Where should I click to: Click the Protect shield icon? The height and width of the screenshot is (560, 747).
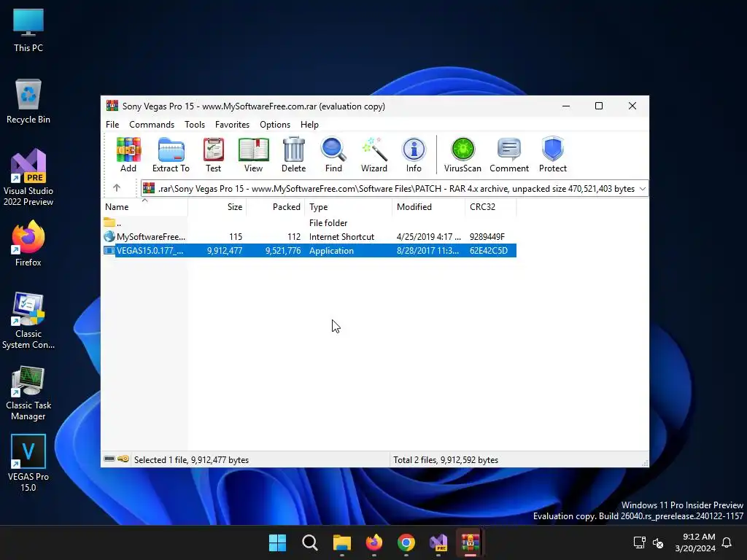coord(553,155)
